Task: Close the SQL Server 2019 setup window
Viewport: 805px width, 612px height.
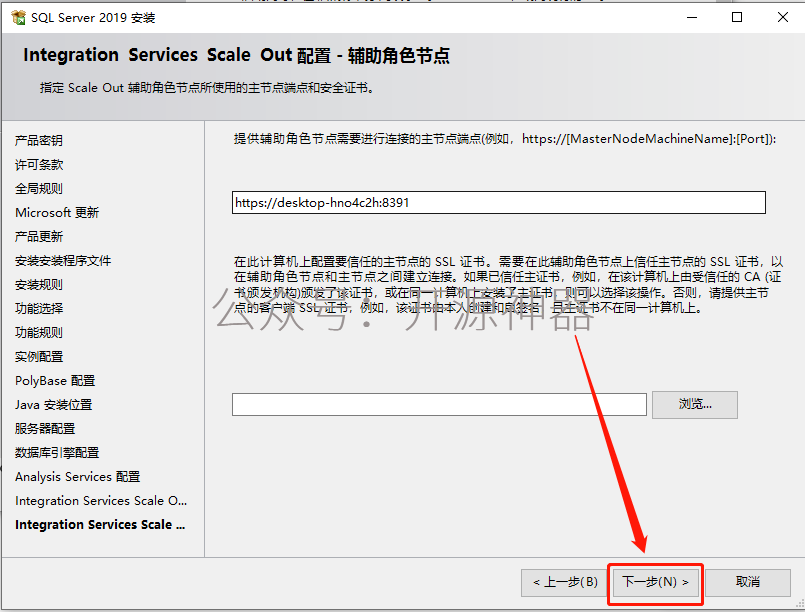Action: point(782,17)
